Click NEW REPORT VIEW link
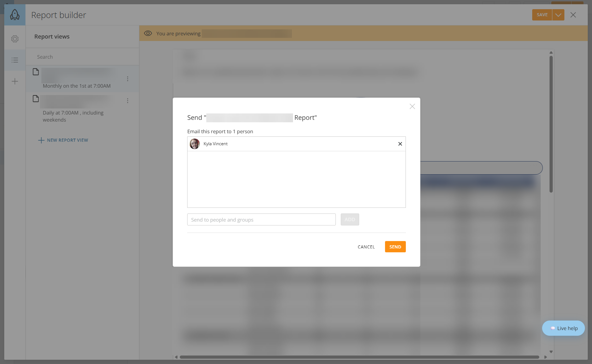Viewport: 592px width, 364px height. (63, 140)
